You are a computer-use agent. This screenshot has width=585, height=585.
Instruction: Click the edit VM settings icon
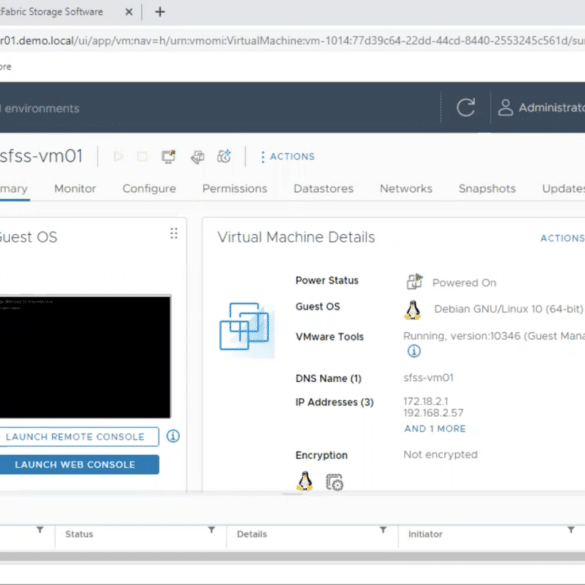coord(197,157)
